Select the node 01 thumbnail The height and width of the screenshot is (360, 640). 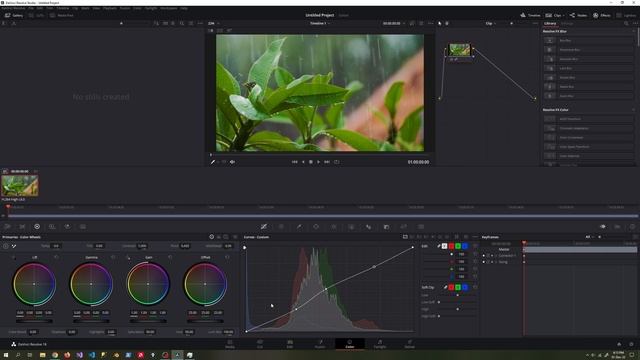460,50
